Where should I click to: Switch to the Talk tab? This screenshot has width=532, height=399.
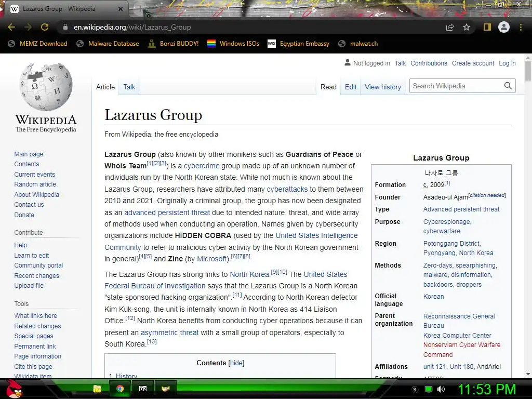[x=129, y=87]
